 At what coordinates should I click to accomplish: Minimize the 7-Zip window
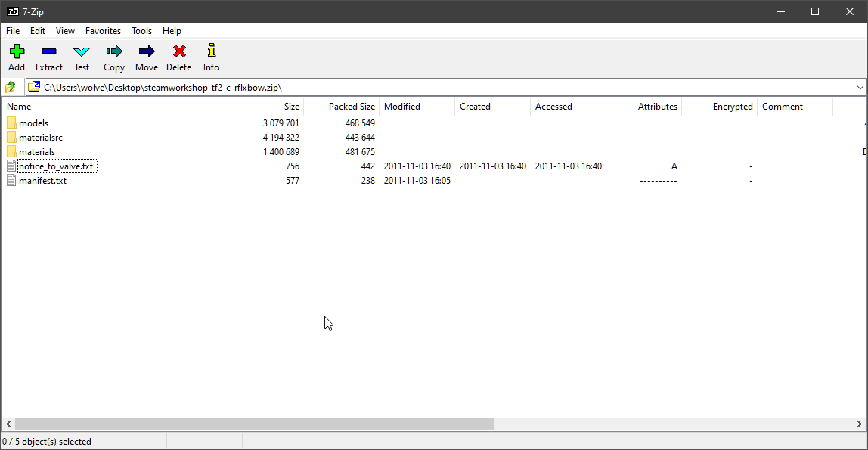coord(781,11)
